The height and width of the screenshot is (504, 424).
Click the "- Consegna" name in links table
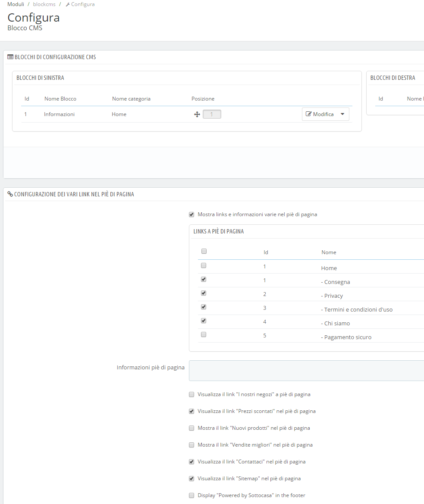tap(336, 282)
